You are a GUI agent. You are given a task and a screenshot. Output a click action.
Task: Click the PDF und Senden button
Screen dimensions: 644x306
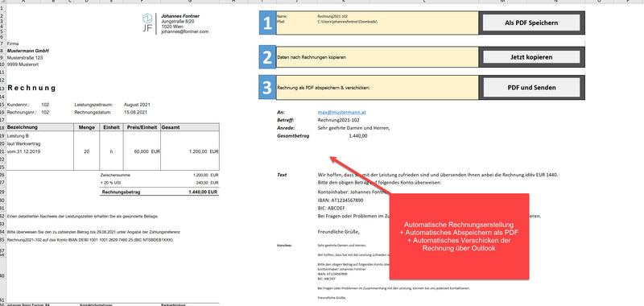click(531, 88)
